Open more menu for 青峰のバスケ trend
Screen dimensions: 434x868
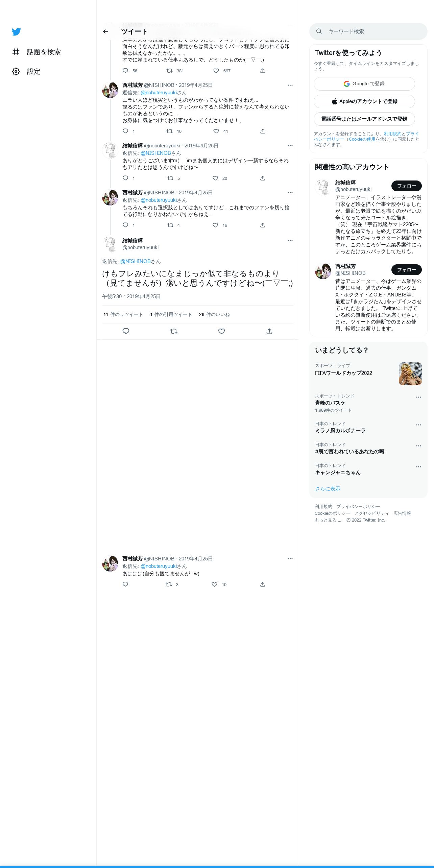[418, 397]
